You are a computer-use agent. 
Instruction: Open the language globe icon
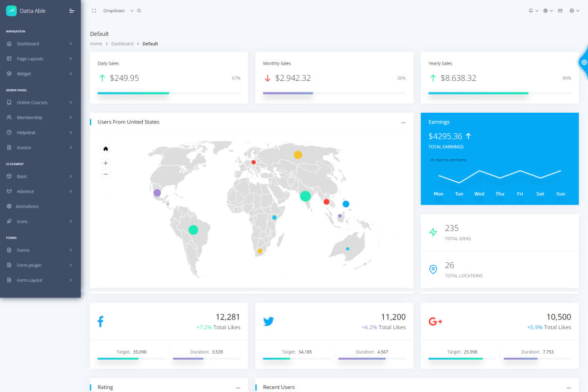[546, 10]
